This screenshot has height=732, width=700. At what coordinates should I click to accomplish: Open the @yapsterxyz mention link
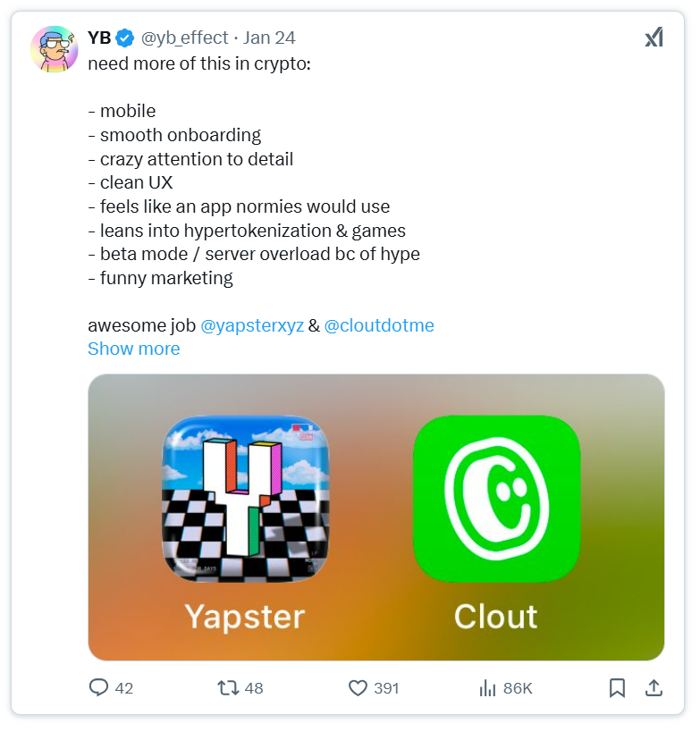point(252,325)
